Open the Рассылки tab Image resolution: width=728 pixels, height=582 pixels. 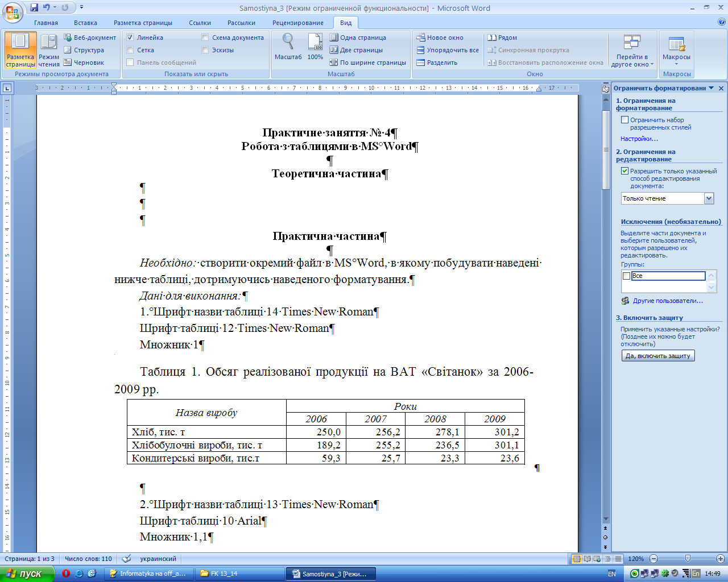tap(242, 23)
